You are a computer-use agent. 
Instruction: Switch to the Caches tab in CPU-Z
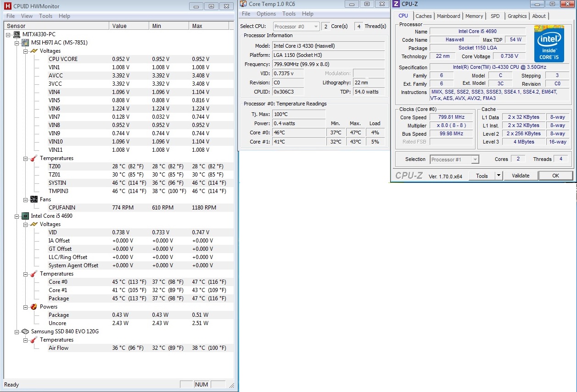point(424,16)
